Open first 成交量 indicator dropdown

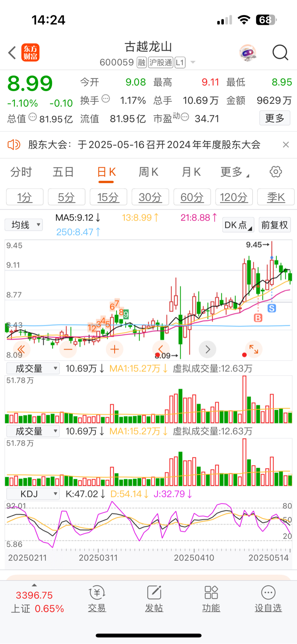click(33, 368)
